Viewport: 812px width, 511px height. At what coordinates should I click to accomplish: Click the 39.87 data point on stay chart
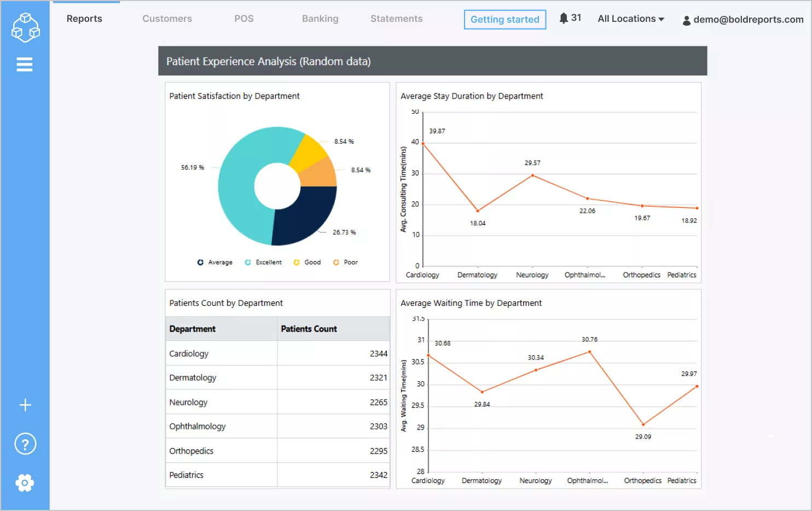tap(423, 143)
